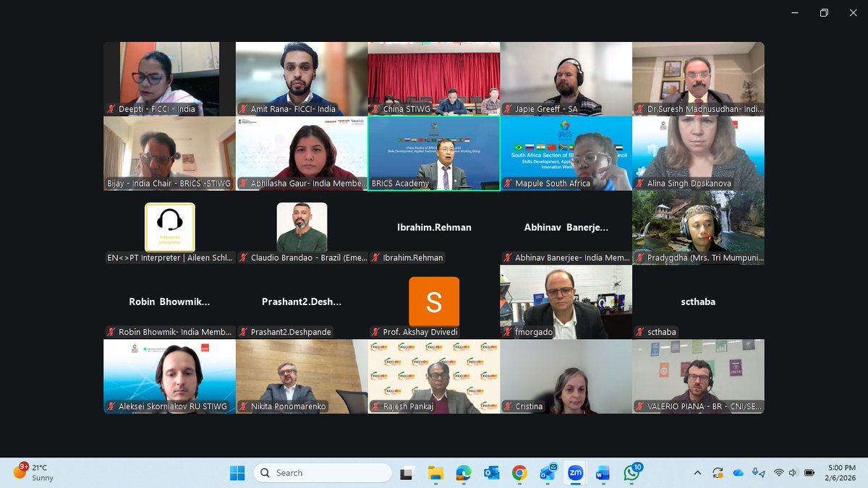The width and height of the screenshot is (868, 488).
Task: Show hidden system tray icons
Action: (697, 473)
